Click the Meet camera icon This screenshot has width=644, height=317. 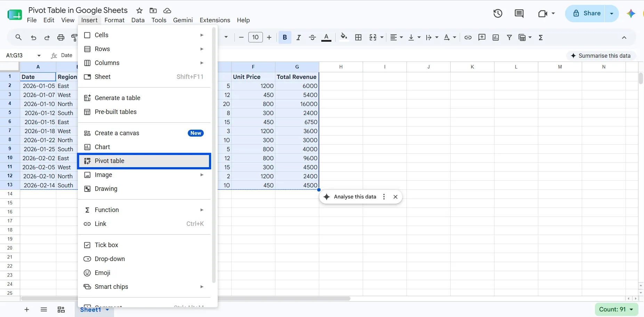pyautogui.click(x=543, y=14)
